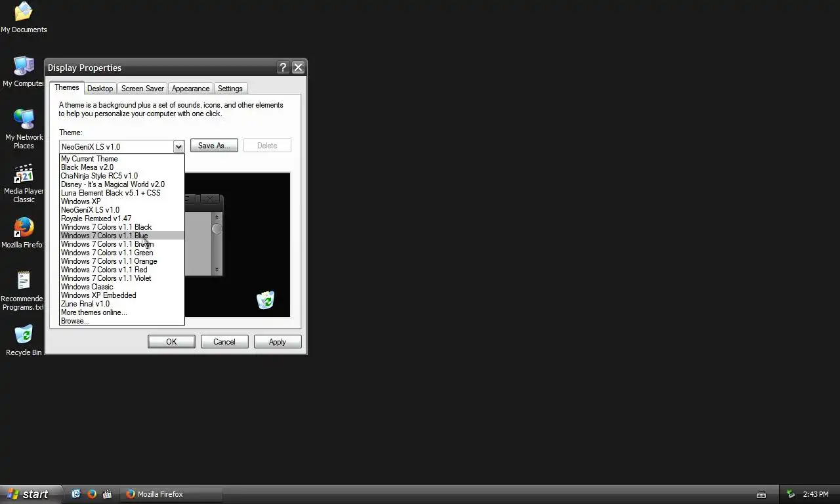Select Windows 7 Colors v1.1 Violet
The width and height of the screenshot is (840, 504).
[x=122, y=278]
